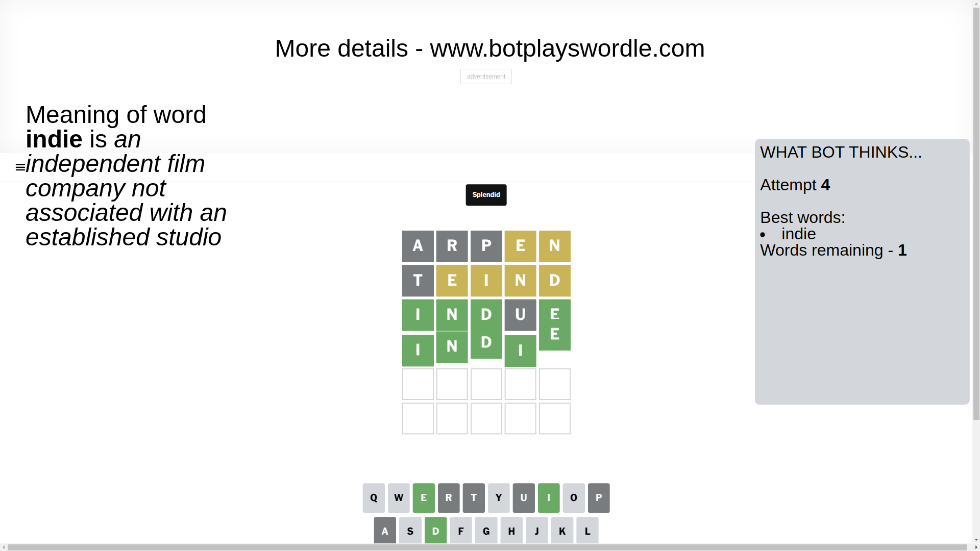980x551 pixels.
Task: Tap the green E key
Action: coord(424,498)
